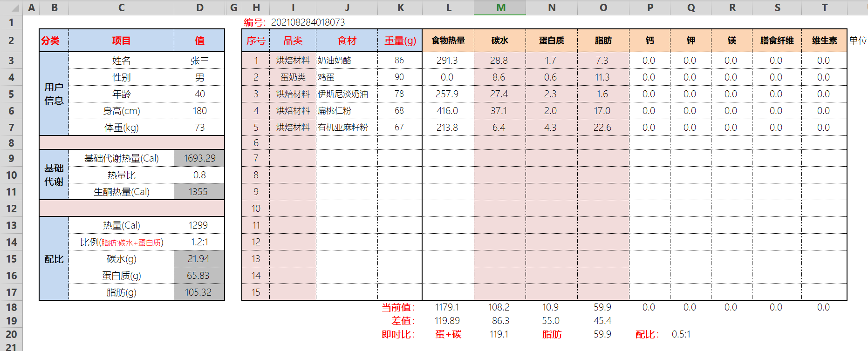Select ingredient cell 扁桃仁粉

(347, 111)
